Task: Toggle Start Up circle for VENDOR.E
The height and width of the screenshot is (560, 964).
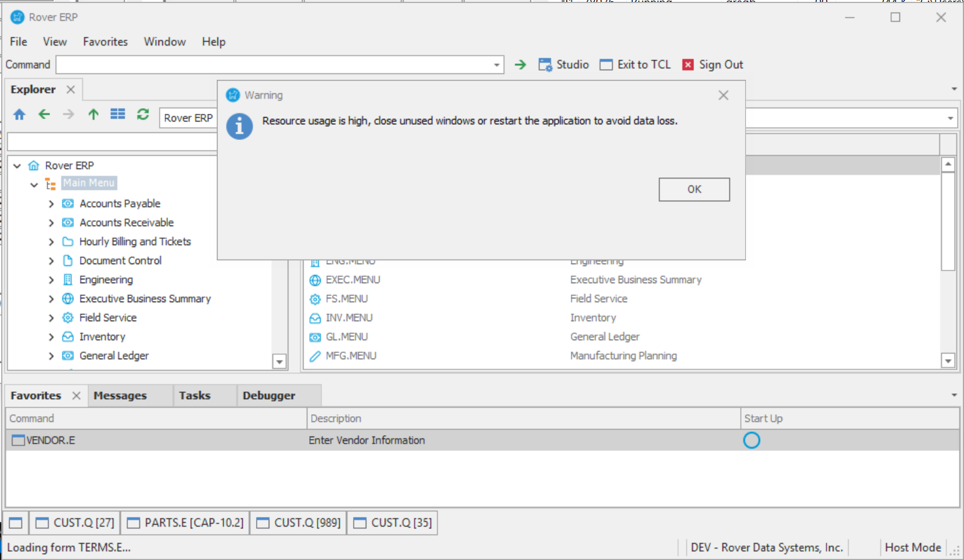Action: pos(751,440)
